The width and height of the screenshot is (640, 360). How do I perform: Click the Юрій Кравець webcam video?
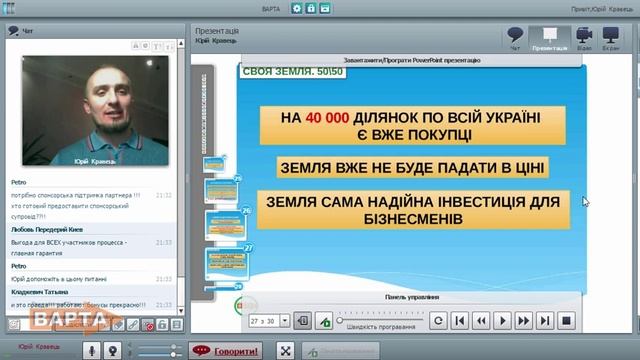point(95,111)
